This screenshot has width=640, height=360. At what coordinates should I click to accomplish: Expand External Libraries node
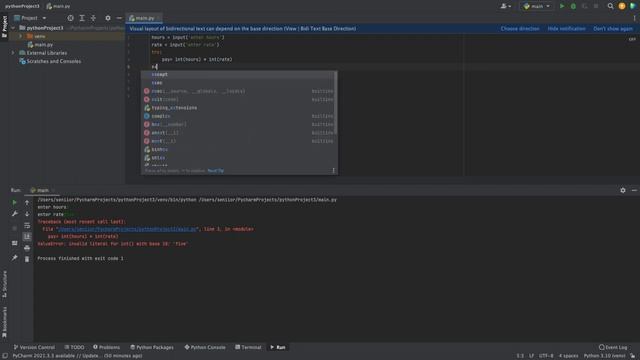(x=13, y=53)
